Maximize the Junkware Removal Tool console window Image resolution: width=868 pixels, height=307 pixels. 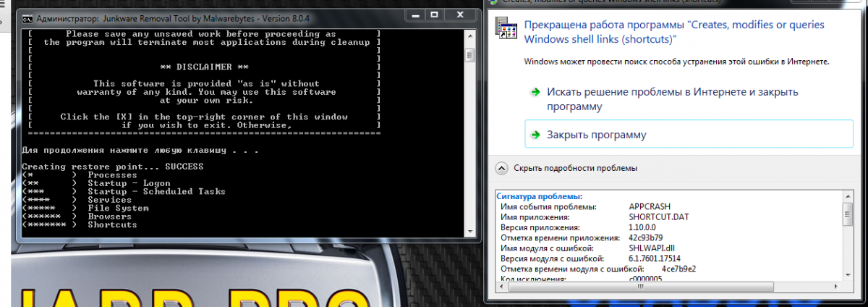pos(435,14)
